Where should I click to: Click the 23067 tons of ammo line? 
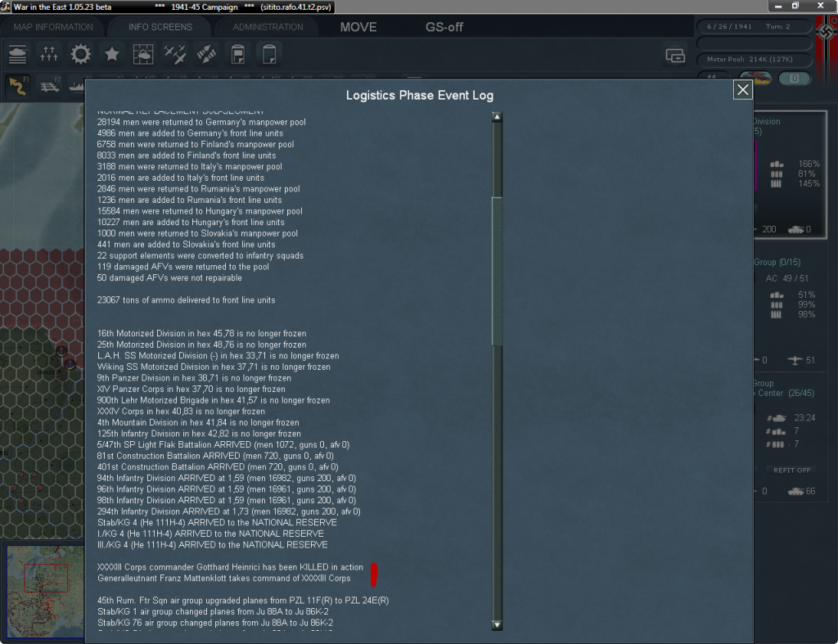[187, 300]
